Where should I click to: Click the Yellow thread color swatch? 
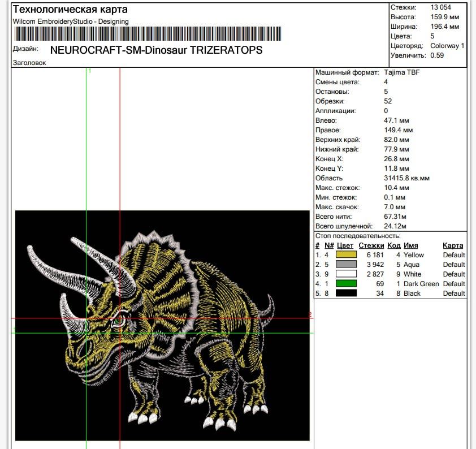coord(347,255)
